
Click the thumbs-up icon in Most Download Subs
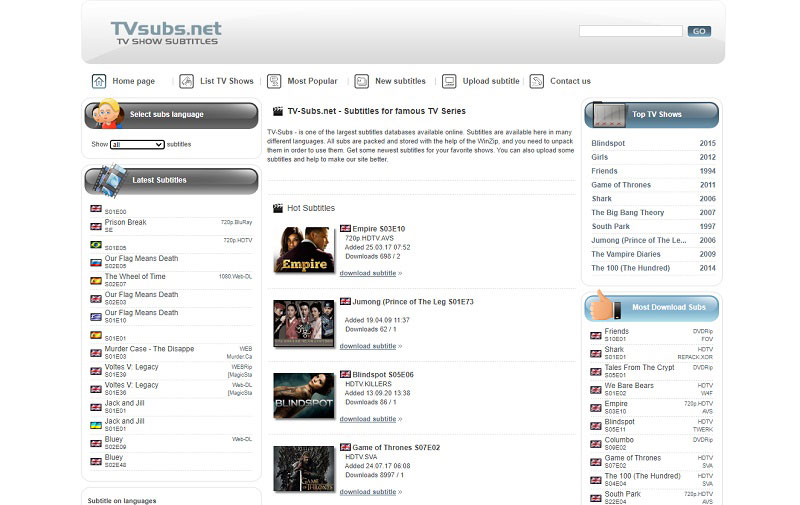605,305
